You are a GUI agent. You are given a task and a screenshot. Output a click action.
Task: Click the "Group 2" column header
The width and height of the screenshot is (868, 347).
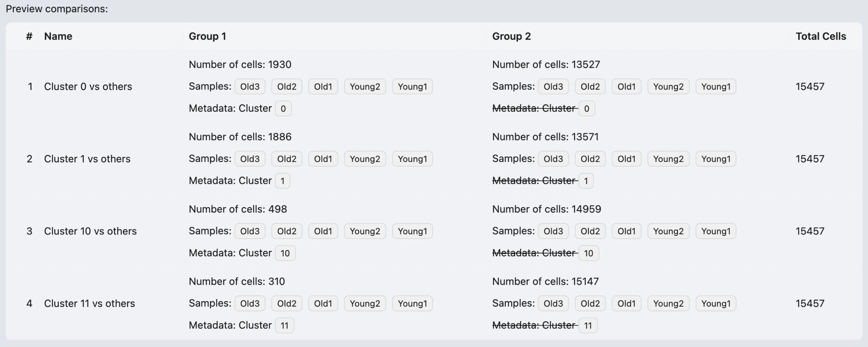click(x=511, y=36)
